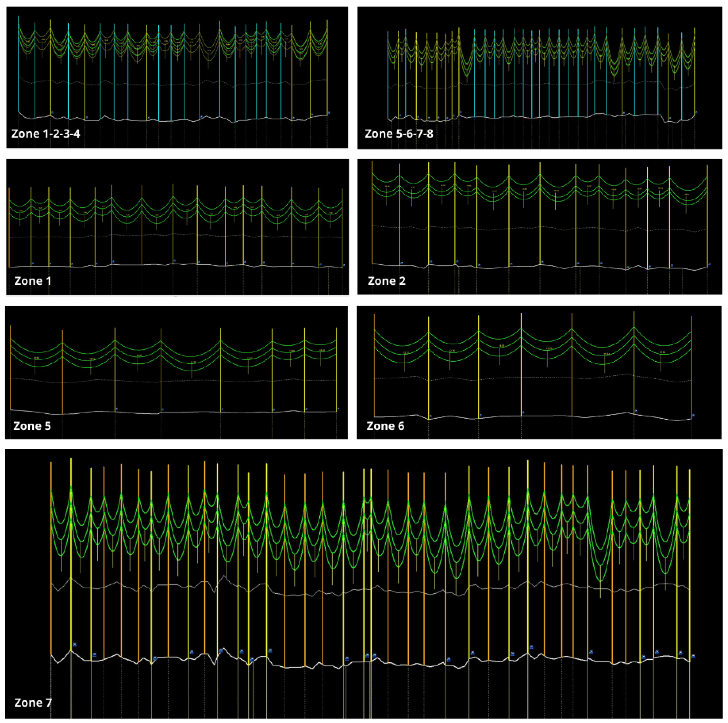Click the "Zone 7" label
Image resolution: width=728 pixels, height=723 pixels.
33,703
